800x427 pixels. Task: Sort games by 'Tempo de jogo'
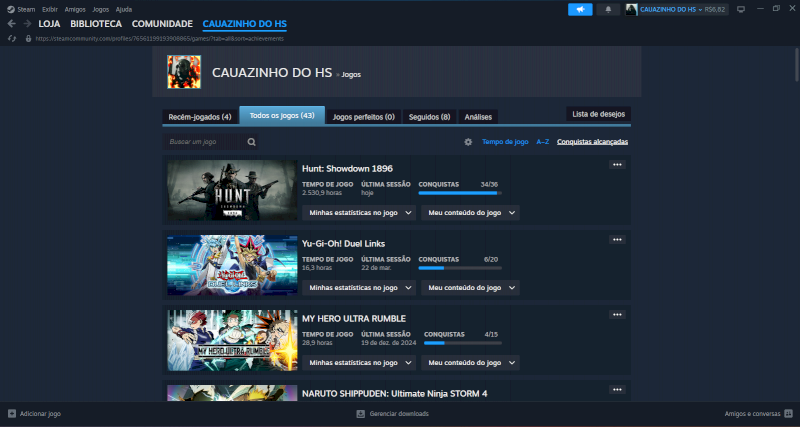pyautogui.click(x=505, y=142)
